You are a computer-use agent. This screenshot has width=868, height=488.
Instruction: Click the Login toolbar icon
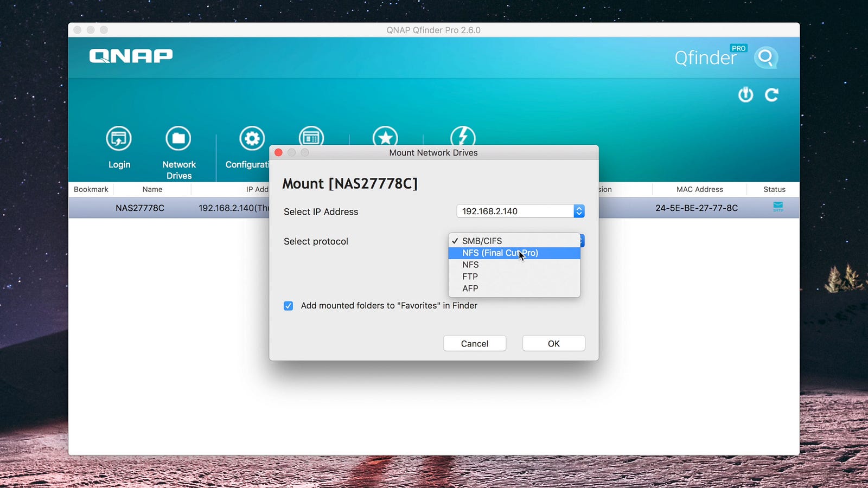(x=119, y=139)
